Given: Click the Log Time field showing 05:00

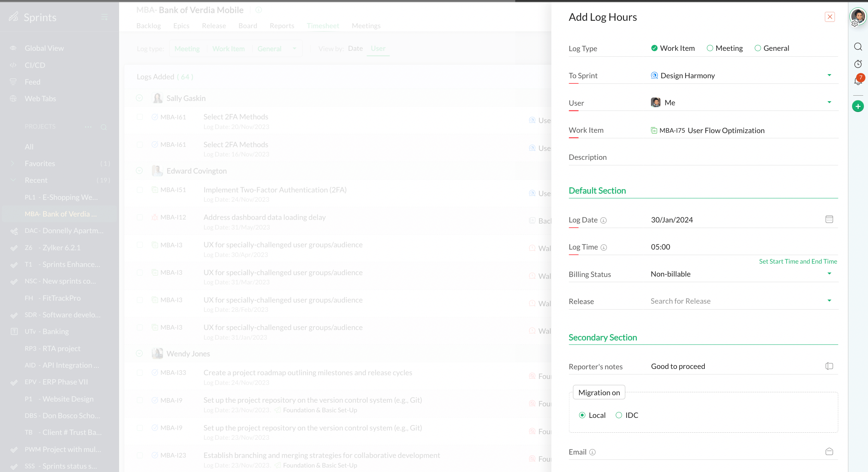Looking at the screenshot, I should [x=744, y=247].
